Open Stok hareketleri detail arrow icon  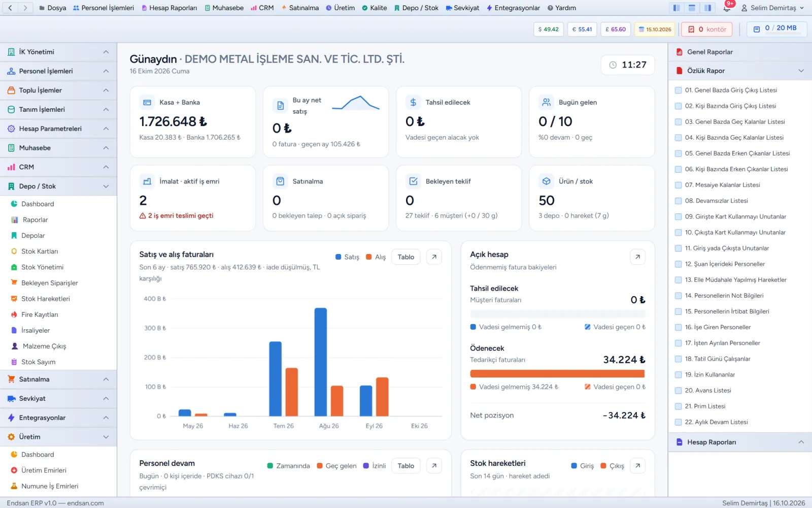coord(637,466)
